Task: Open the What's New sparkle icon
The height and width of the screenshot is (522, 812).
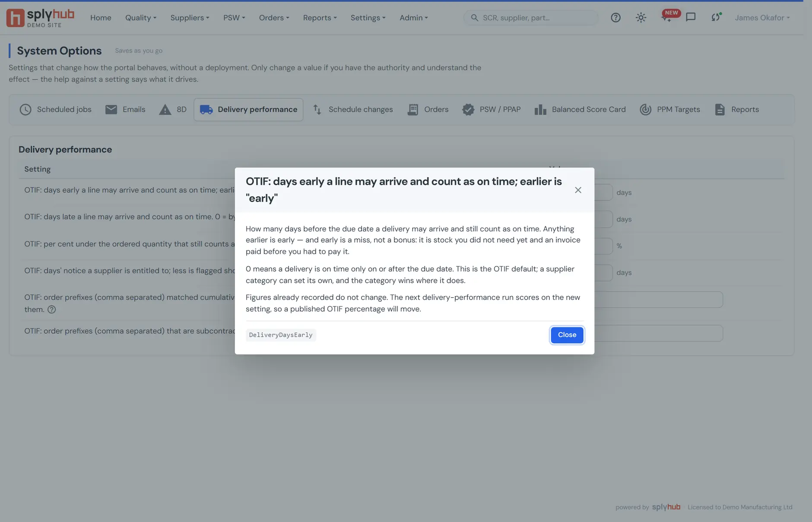Action: point(666,18)
